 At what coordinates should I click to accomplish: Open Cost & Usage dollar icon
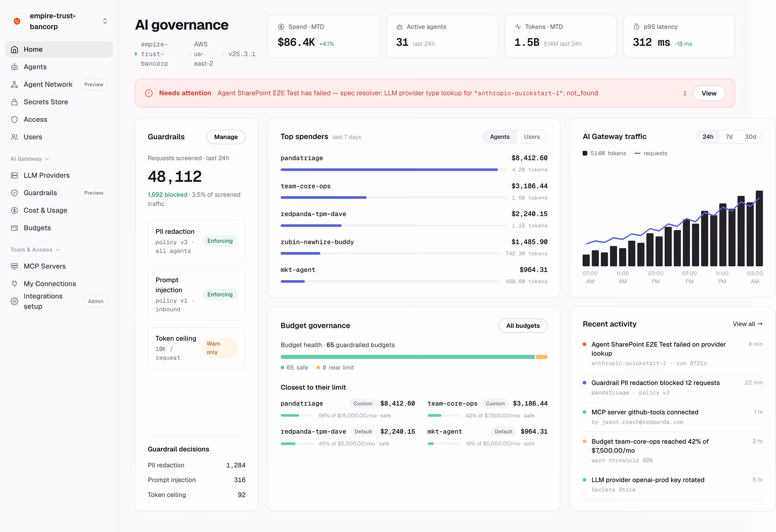pyautogui.click(x=15, y=210)
